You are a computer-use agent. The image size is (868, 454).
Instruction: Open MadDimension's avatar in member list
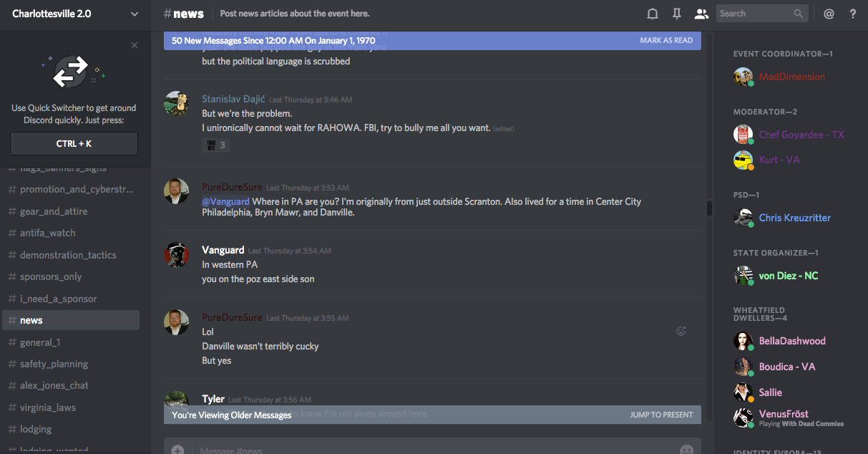(743, 77)
